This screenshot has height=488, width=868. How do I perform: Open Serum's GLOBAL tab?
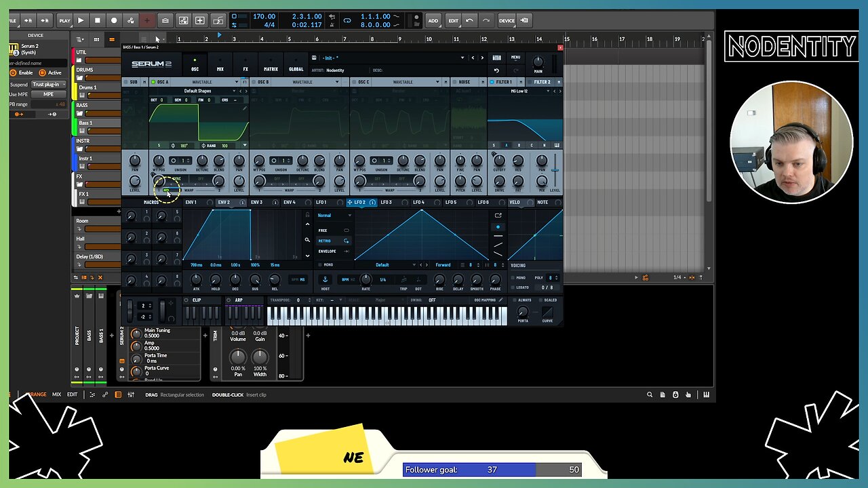click(x=296, y=66)
